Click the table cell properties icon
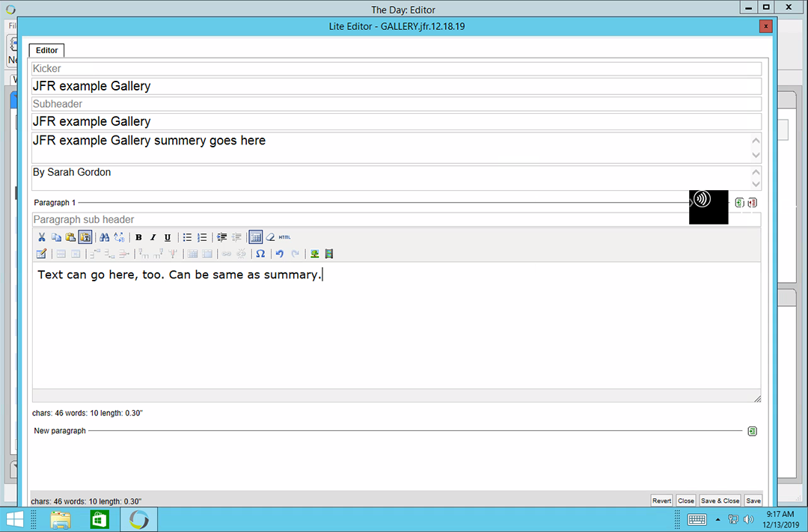808x532 pixels. [76, 254]
